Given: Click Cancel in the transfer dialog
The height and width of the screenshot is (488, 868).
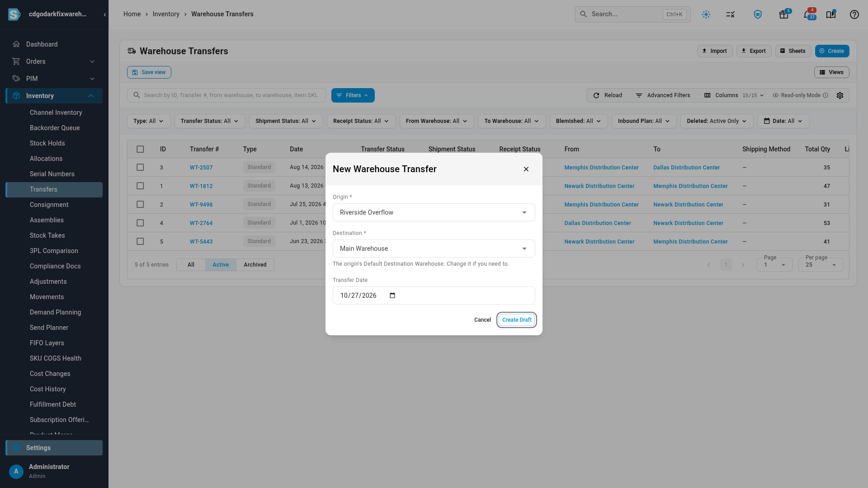Looking at the screenshot, I should (x=482, y=320).
